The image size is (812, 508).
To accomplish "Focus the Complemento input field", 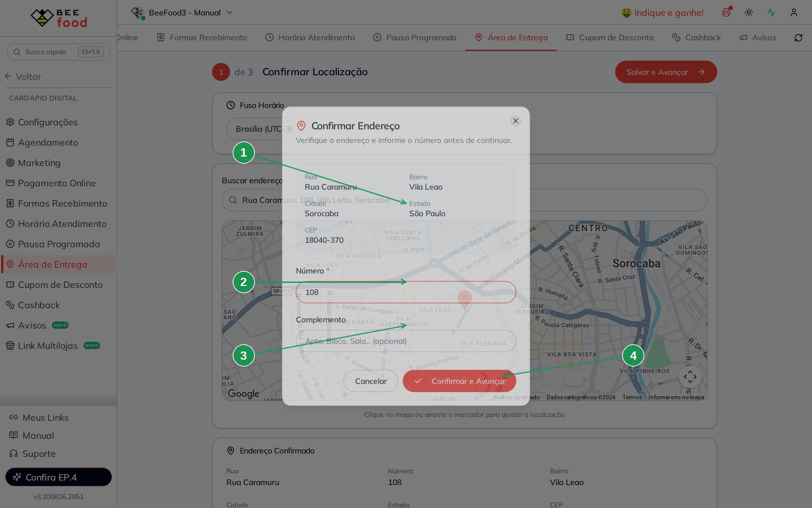I will click(x=406, y=341).
